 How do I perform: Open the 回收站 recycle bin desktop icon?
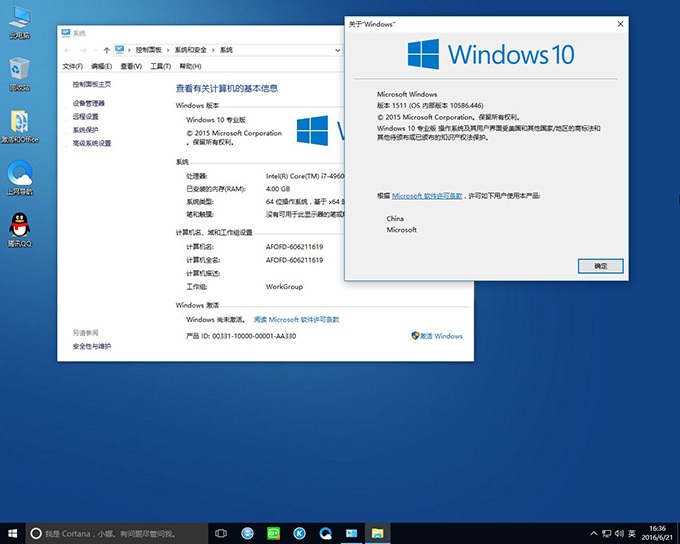19,70
